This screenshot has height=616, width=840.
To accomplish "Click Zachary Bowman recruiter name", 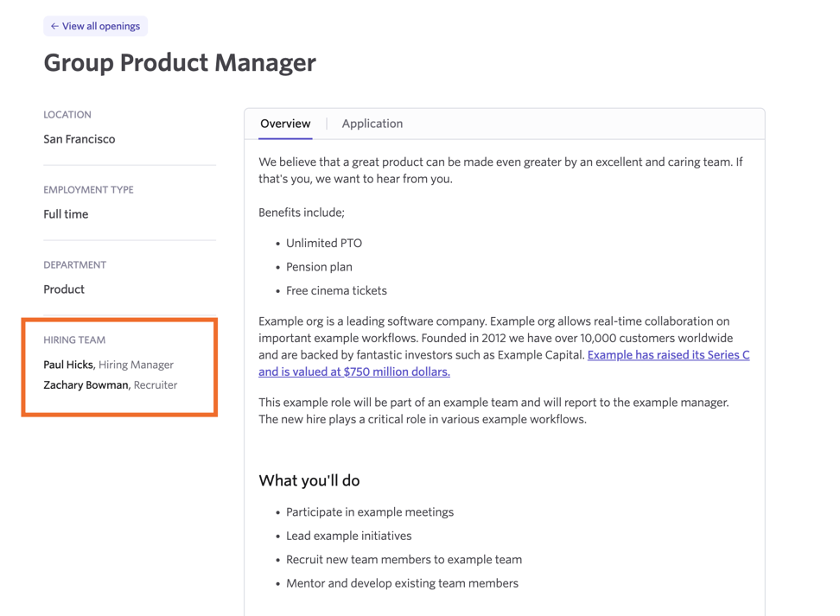I will coord(86,385).
